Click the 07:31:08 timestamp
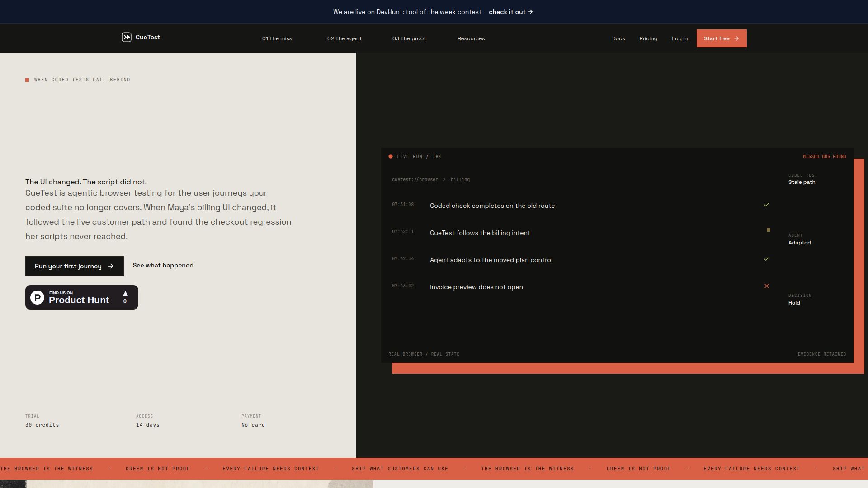 [403, 204]
